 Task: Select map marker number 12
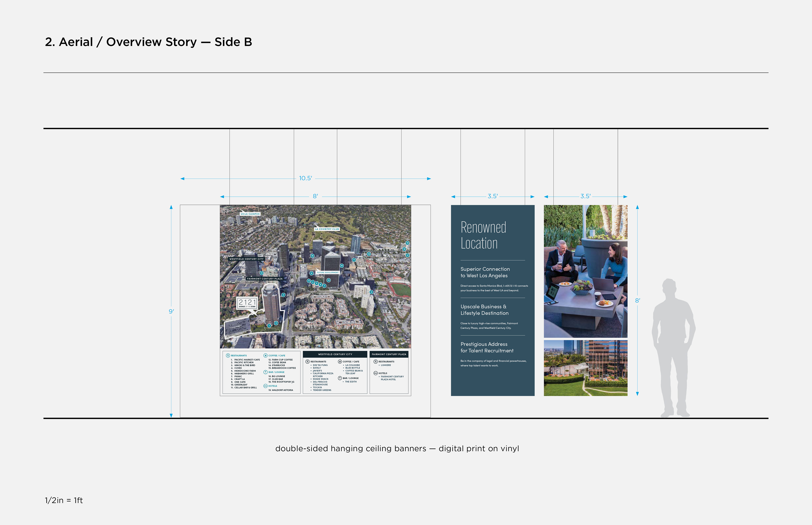262,273
